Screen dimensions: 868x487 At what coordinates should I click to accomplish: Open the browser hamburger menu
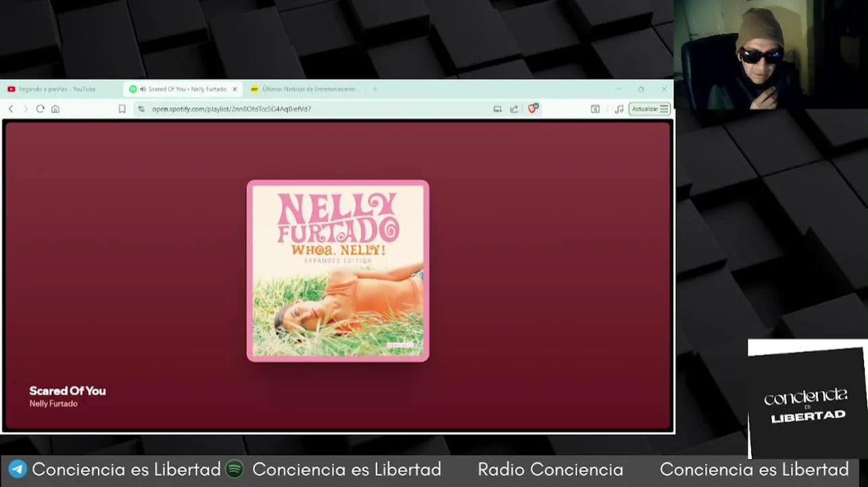[x=665, y=109]
